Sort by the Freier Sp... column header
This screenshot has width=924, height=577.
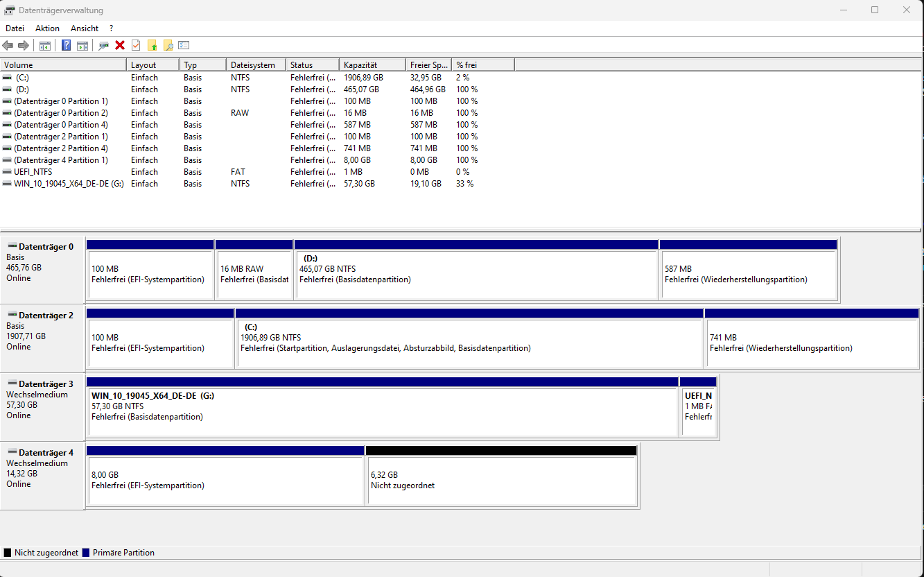[x=428, y=64]
